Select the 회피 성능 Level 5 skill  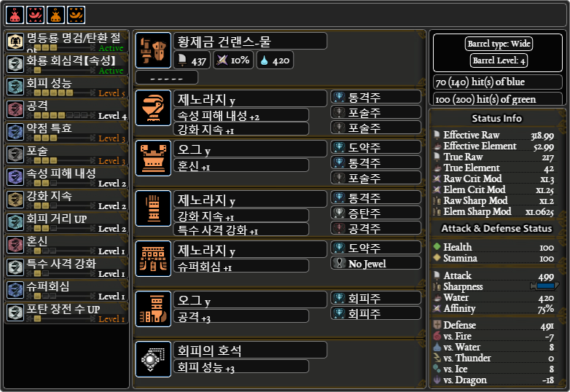[x=66, y=87]
